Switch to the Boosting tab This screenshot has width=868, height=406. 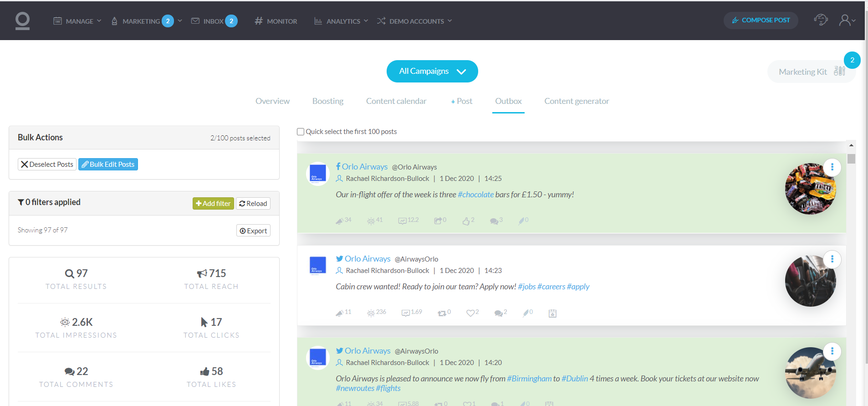[x=328, y=101]
